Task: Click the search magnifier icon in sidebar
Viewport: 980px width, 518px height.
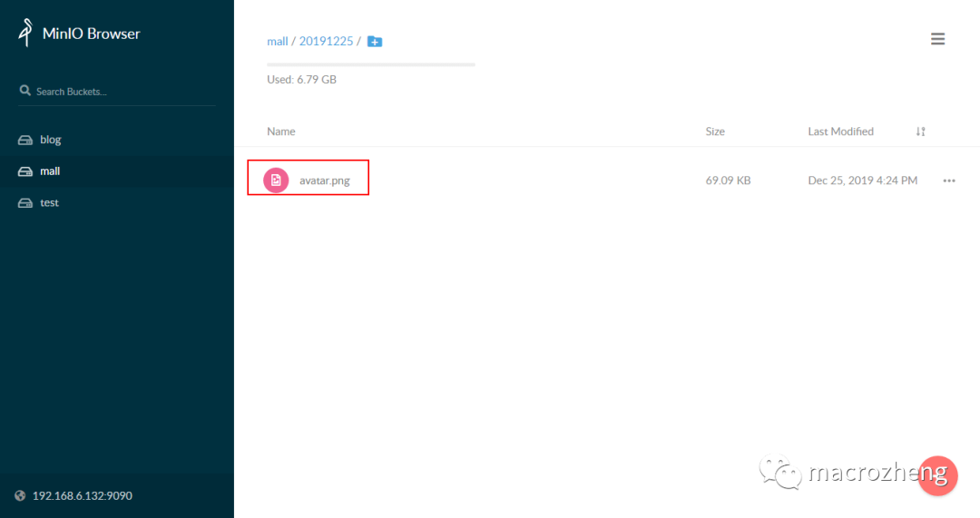Action: point(25,91)
